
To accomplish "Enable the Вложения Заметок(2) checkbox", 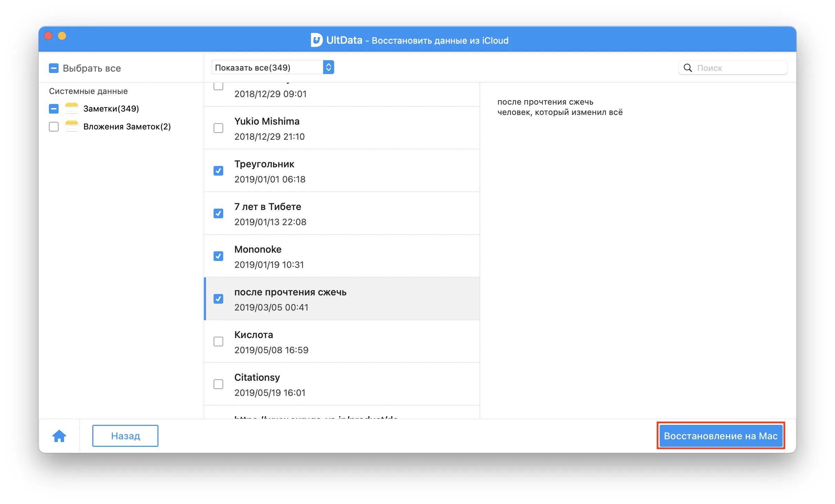I will (x=54, y=127).
